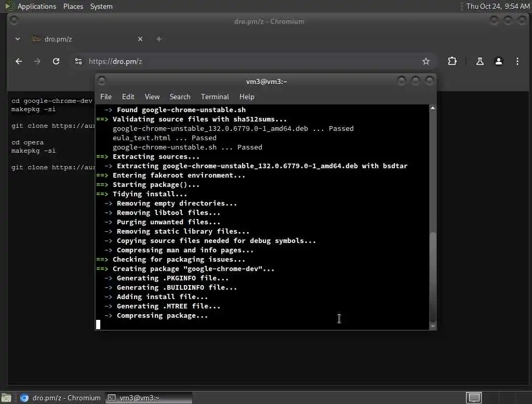The height and width of the screenshot is (404, 532).
Task: Click 'Entering fakeroot environment...' text
Action: [179, 176]
